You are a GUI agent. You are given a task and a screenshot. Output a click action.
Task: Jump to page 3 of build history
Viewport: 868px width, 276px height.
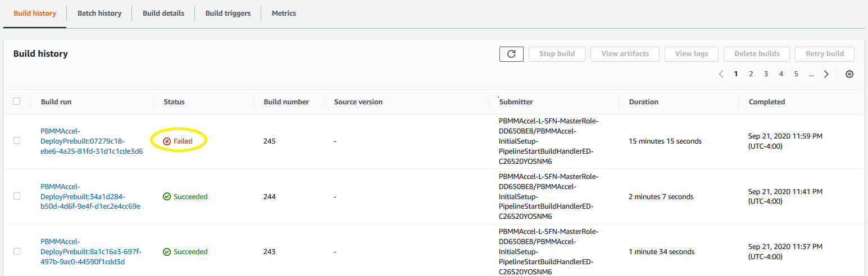766,74
